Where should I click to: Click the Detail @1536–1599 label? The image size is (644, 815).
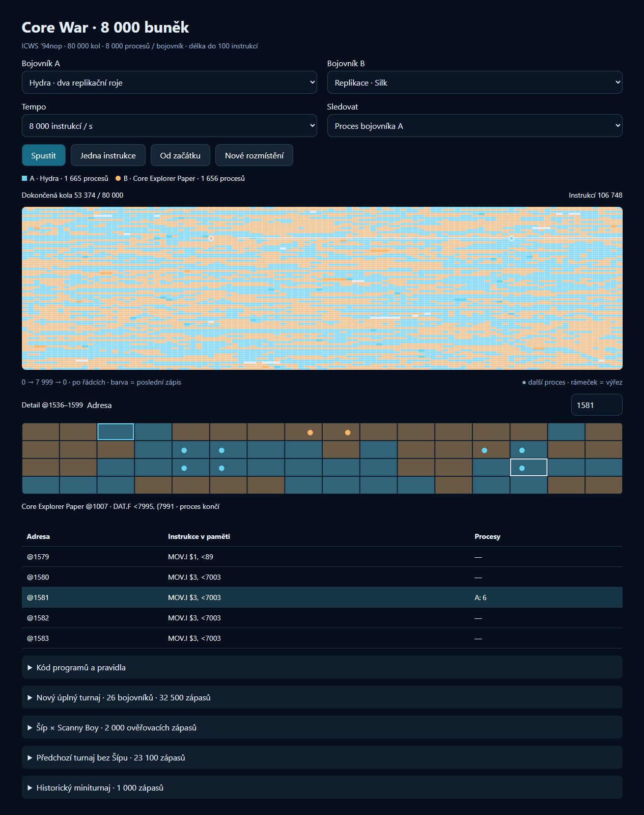coord(52,405)
